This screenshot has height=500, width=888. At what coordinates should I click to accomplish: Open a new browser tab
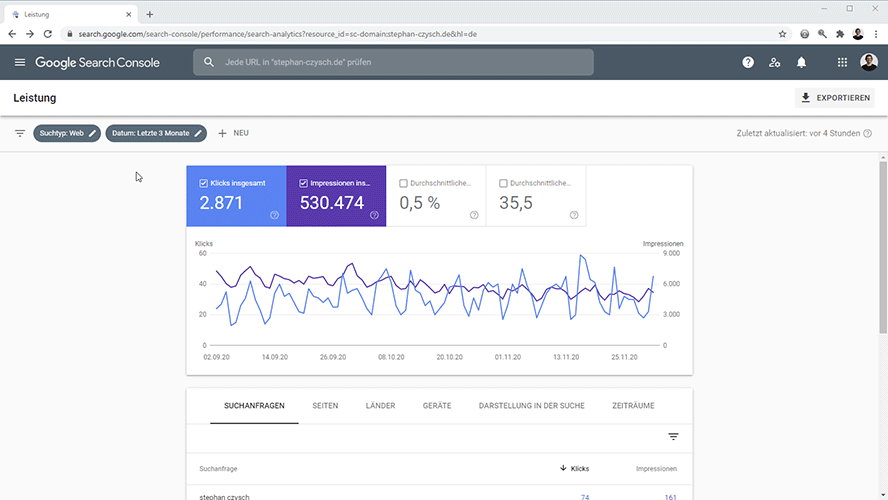pyautogui.click(x=150, y=14)
